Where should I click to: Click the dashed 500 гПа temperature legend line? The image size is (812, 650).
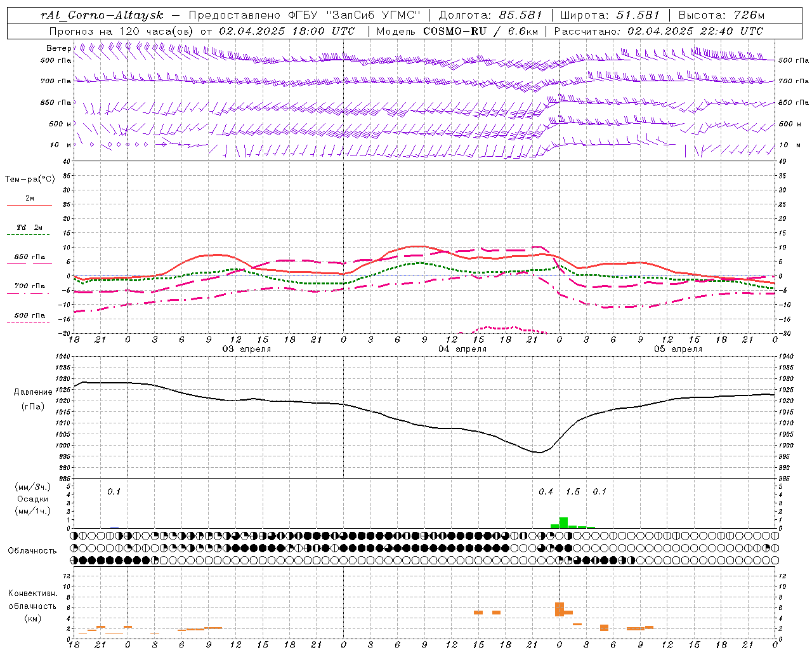click(28, 322)
